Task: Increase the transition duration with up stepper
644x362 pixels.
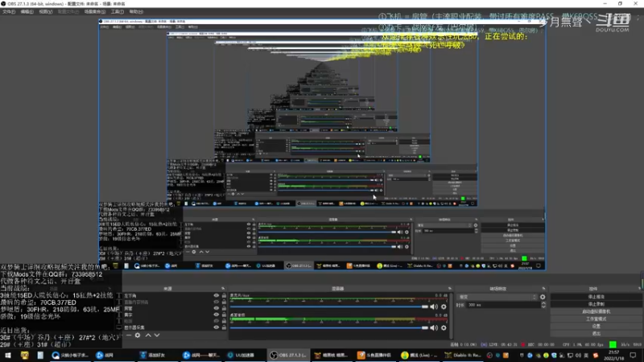Action: [x=543, y=303]
